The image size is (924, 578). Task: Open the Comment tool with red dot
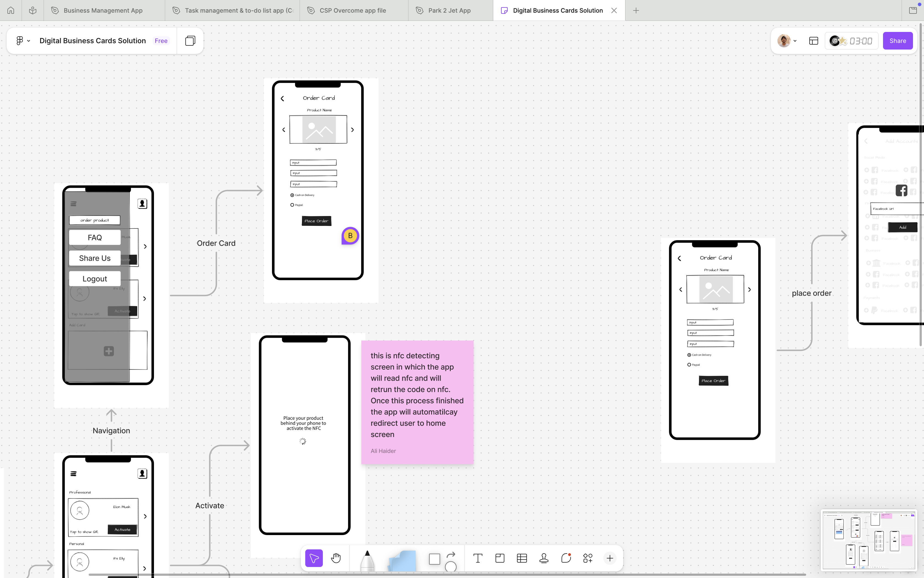coord(566,558)
